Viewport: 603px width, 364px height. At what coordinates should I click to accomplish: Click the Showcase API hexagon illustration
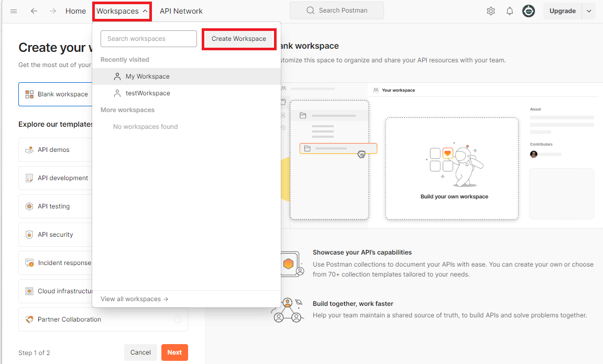tap(291, 264)
